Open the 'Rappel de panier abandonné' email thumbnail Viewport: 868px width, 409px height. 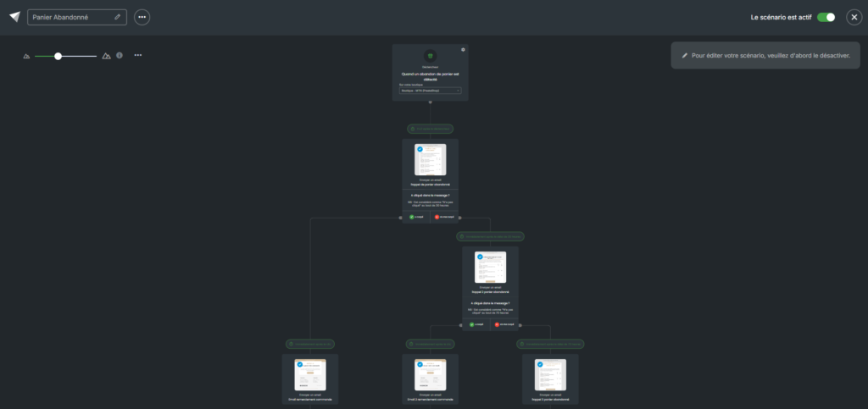click(430, 159)
